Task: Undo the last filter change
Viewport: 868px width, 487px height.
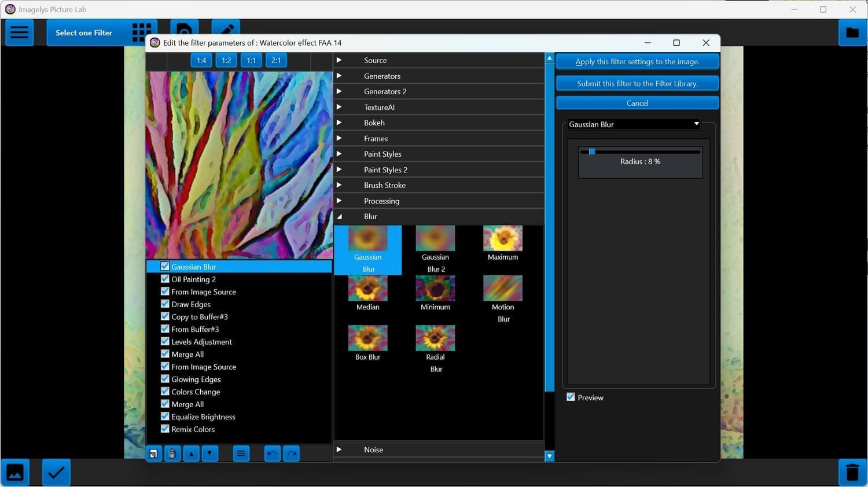Action: coord(272,453)
